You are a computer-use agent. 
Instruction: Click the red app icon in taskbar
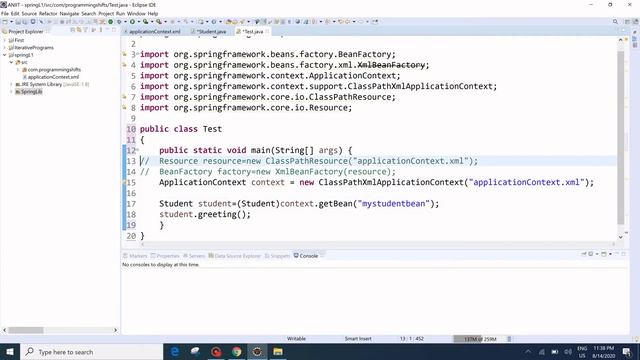point(216,351)
